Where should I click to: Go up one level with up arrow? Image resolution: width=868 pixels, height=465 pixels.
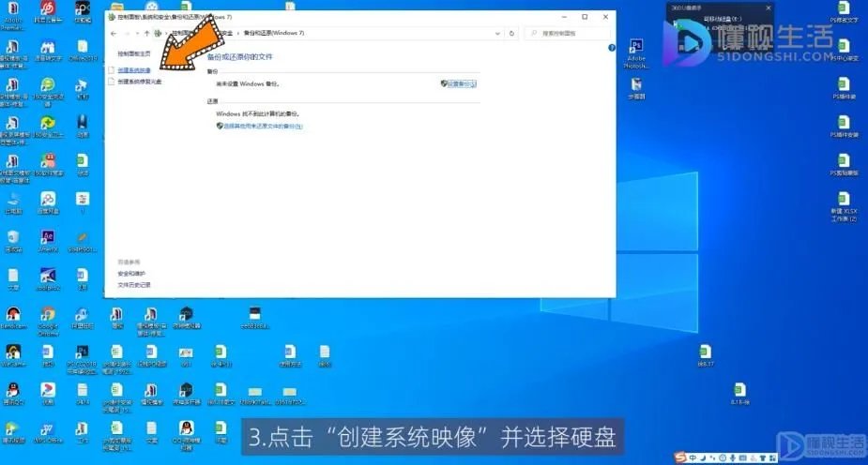(x=146, y=33)
